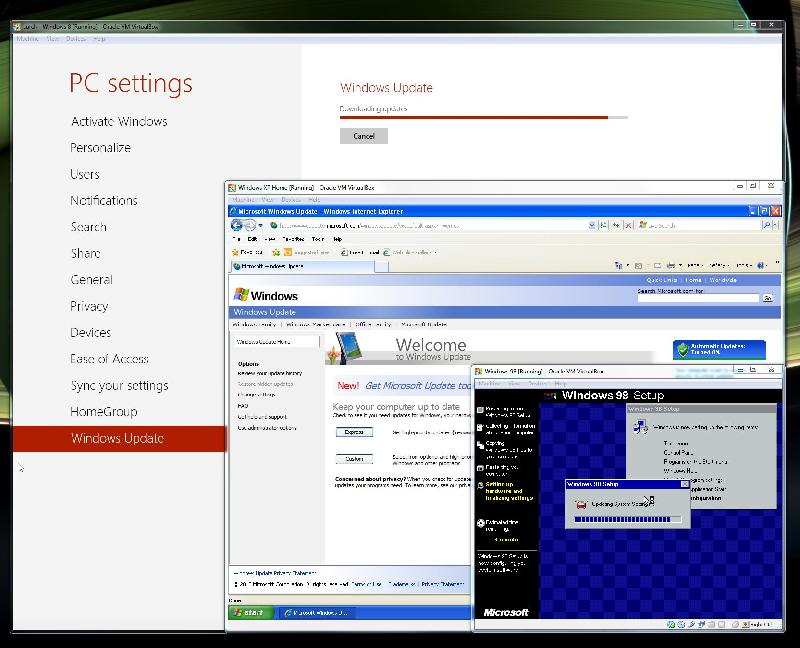Screen dimensions: 800x648
Task: Select Activate Windows in PC settings
Action: pos(119,121)
